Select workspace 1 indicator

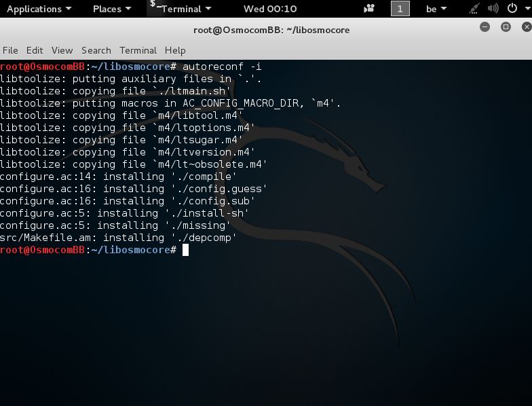(x=400, y=8)
